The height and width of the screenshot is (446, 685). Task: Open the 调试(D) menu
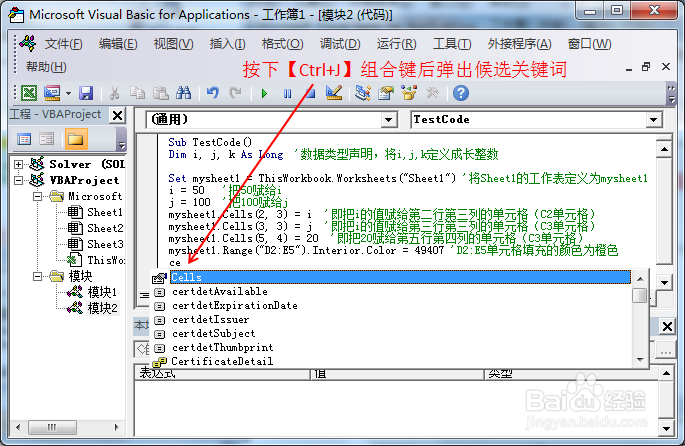[x=340, y=44]
